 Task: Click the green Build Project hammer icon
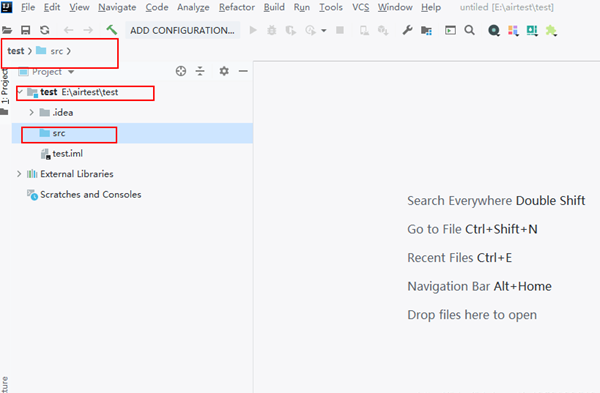(x=111, y=30)
